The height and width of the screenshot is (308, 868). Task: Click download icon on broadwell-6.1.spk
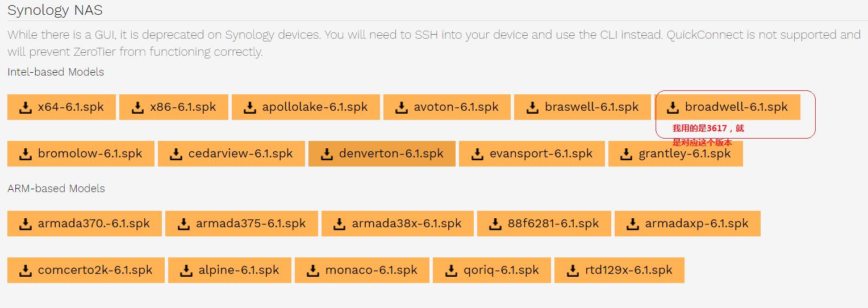pos(673,107)
